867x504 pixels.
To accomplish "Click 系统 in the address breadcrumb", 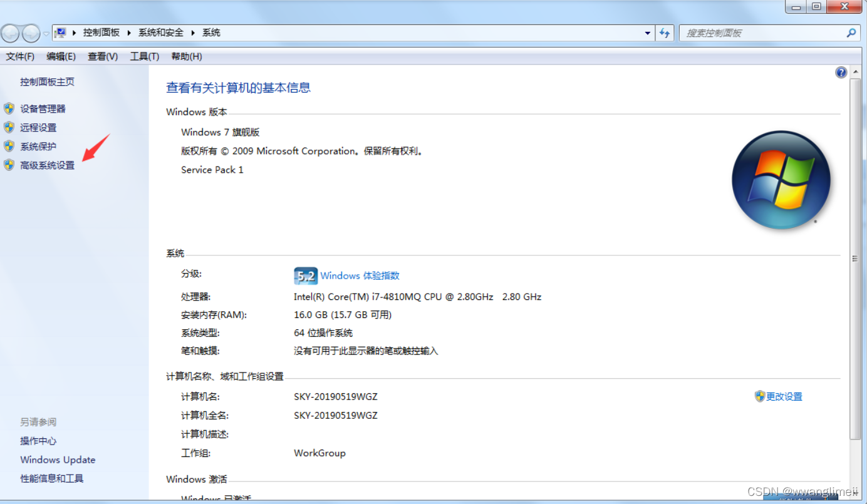I will (211, 33).
